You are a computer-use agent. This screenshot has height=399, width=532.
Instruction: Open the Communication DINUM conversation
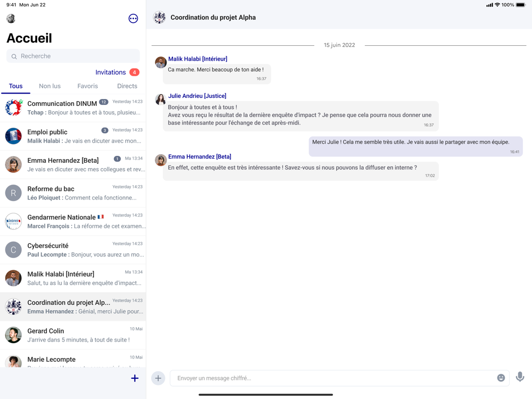click(x=73, y=107)
